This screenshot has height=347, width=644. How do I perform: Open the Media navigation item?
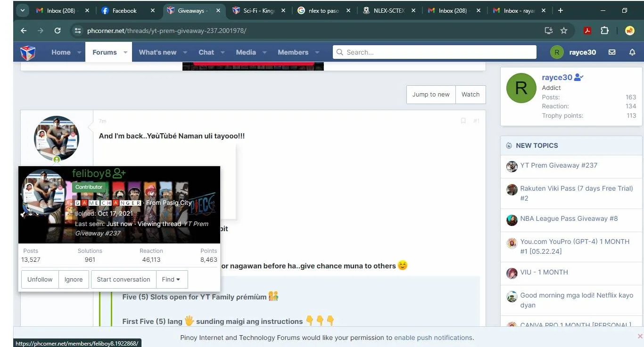pos(246,52)
